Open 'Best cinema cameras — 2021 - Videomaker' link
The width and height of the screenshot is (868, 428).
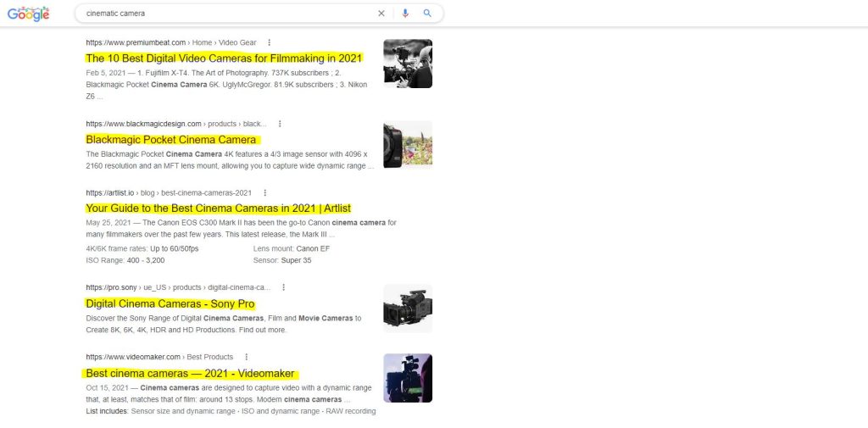click(190, 374)
